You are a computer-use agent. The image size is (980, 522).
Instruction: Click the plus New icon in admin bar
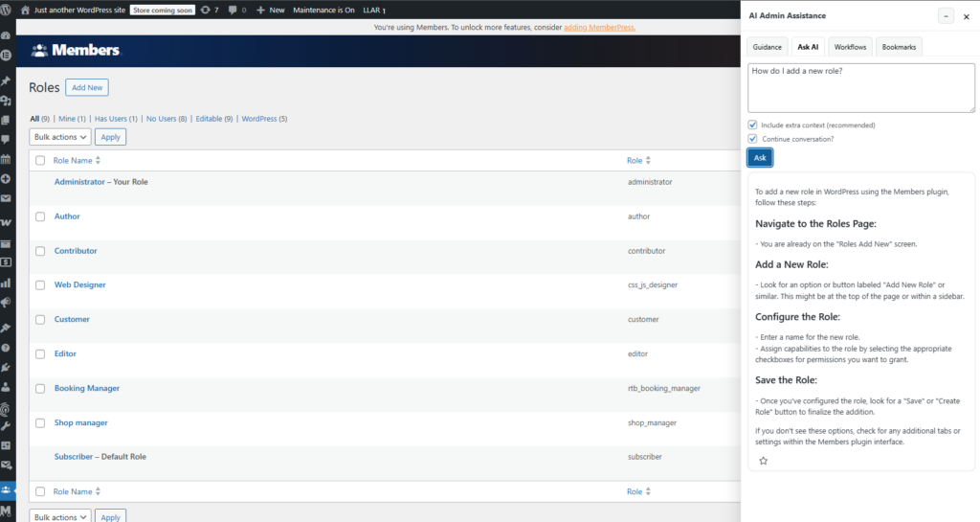click(x=260, y=10)
